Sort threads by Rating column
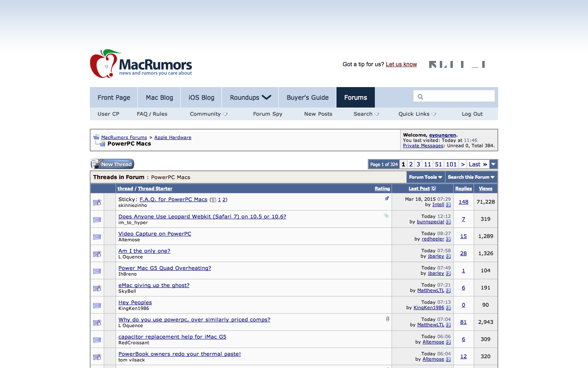 coord(382,188)
